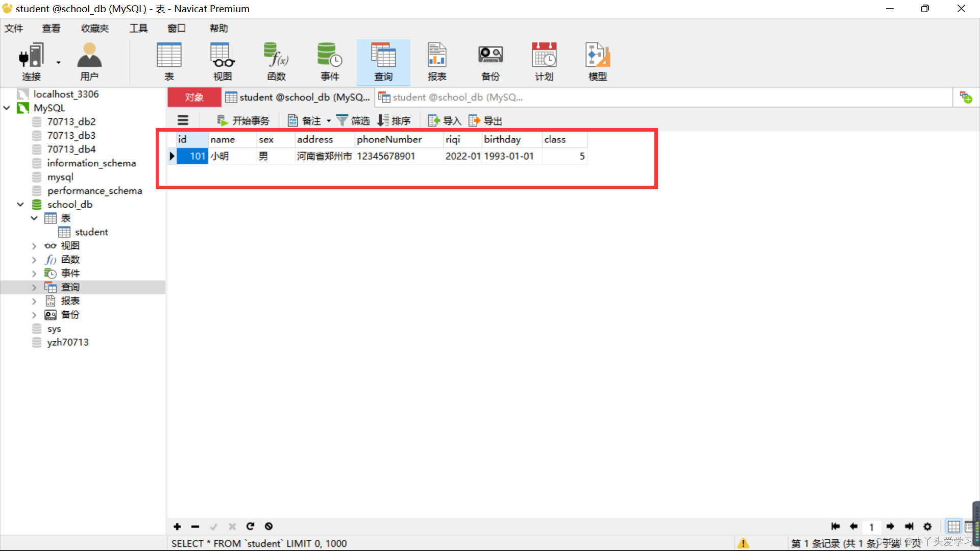
Task: Expand the 备份 backup node
Action: pyautogui.click(x=34, y=315)
